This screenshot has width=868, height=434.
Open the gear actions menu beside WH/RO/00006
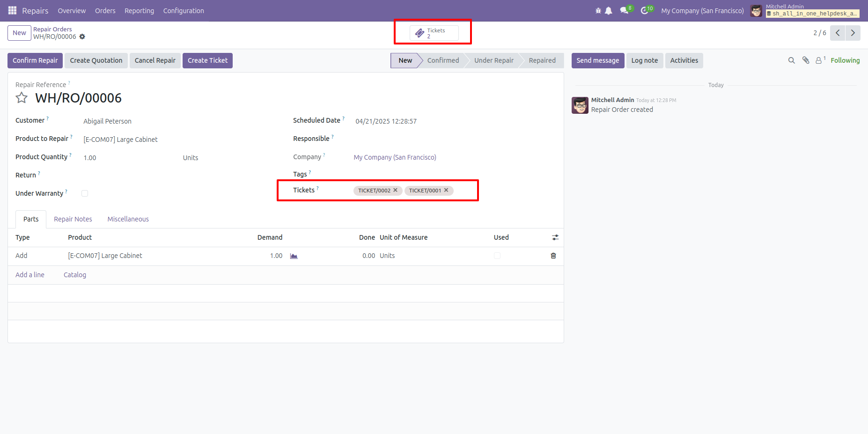(x=82, y=37)
